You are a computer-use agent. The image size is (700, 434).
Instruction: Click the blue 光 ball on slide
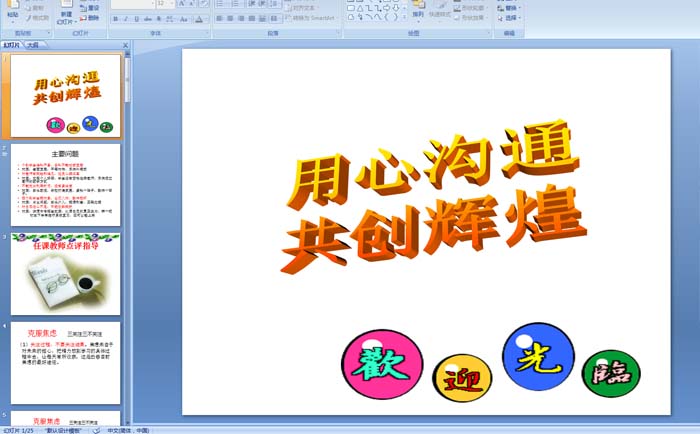(x=538, y=356)
